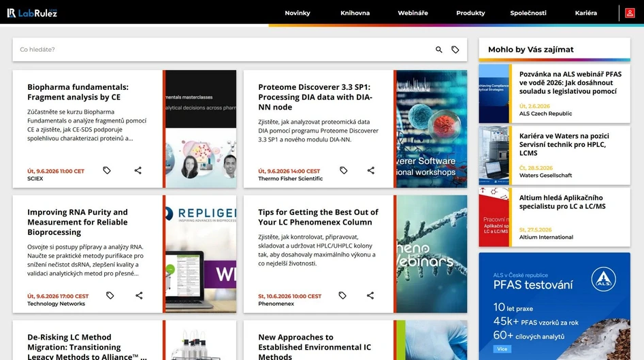Share the Improving RNA Purity webinar

[140, 295]
